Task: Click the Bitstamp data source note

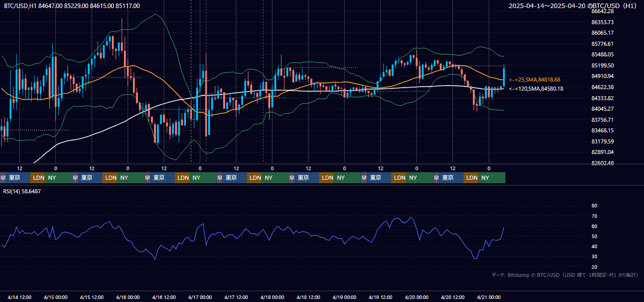Action: click(565, 275)
